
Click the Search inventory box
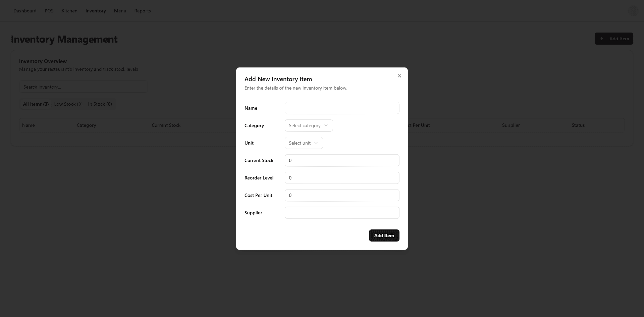pos(84,87)
